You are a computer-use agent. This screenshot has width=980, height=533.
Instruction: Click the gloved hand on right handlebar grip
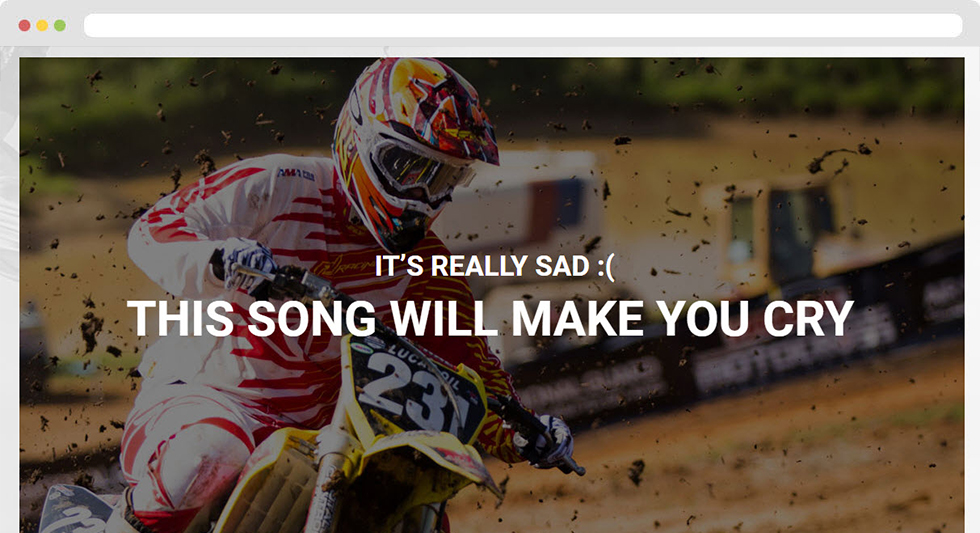pyautogui.click(x=550, y=442)
